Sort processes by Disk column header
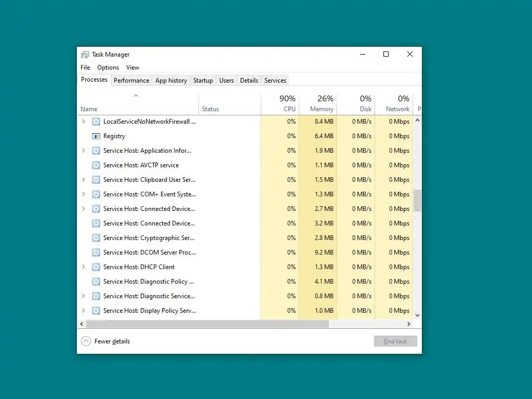Viewport: 532px width, 399px height. pyautogui.click(x=356, y=104)
